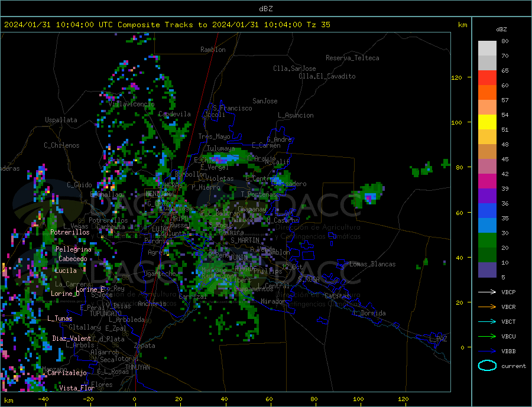Click the dBZ legend heading
This screenshot has height=407, width=532.
[x=501, y=30]
